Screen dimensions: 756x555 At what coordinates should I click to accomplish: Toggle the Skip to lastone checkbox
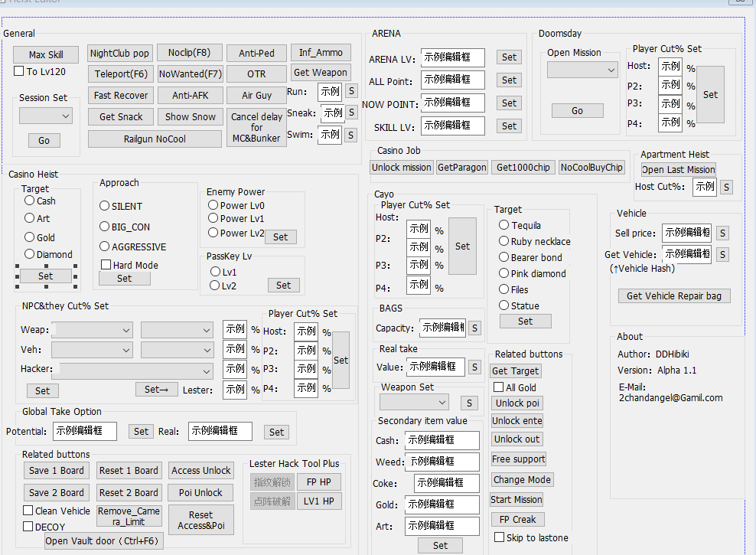tap(499, 538)
